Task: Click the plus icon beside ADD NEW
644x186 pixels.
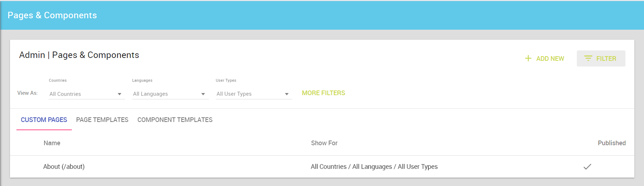Action: click(528, 58)
